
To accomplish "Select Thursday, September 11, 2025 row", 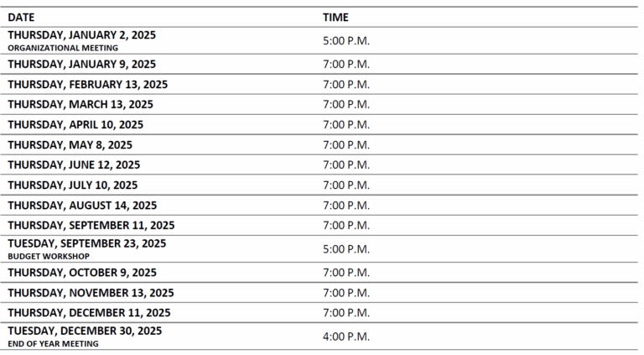I will 319,225.
